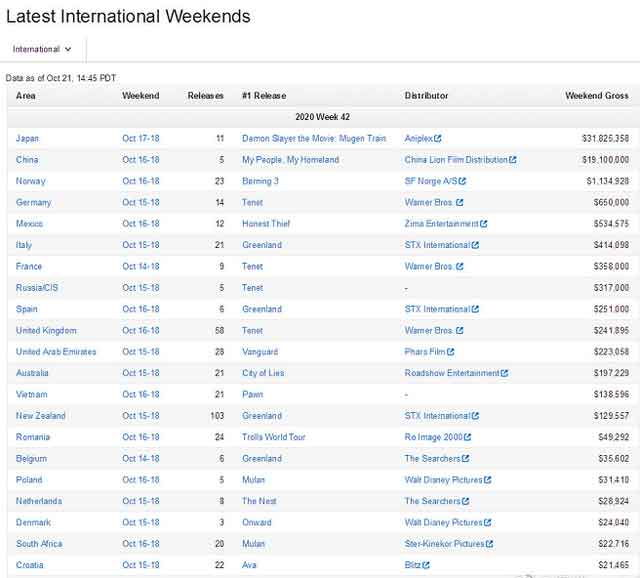Click external link icon in Spain's STX International row
Screen dimensions: 640x578
475,309
